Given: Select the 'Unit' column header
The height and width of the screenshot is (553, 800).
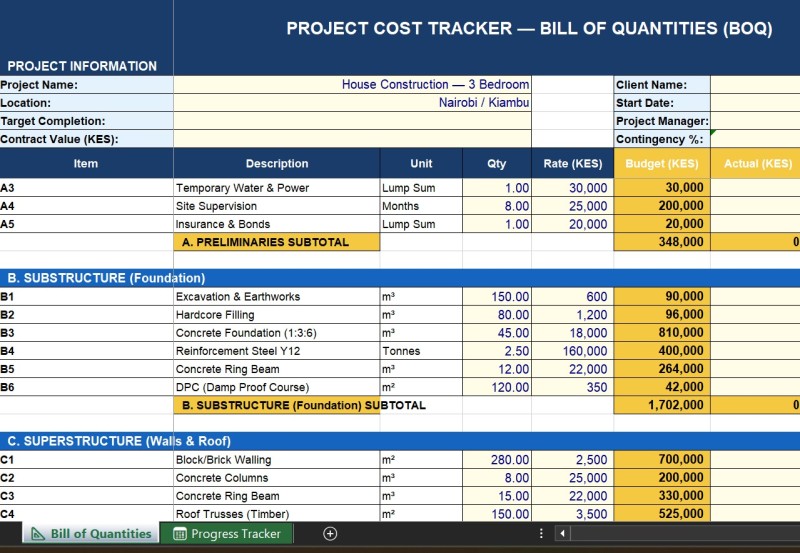Looking at the screenshot, I should 421,163.
